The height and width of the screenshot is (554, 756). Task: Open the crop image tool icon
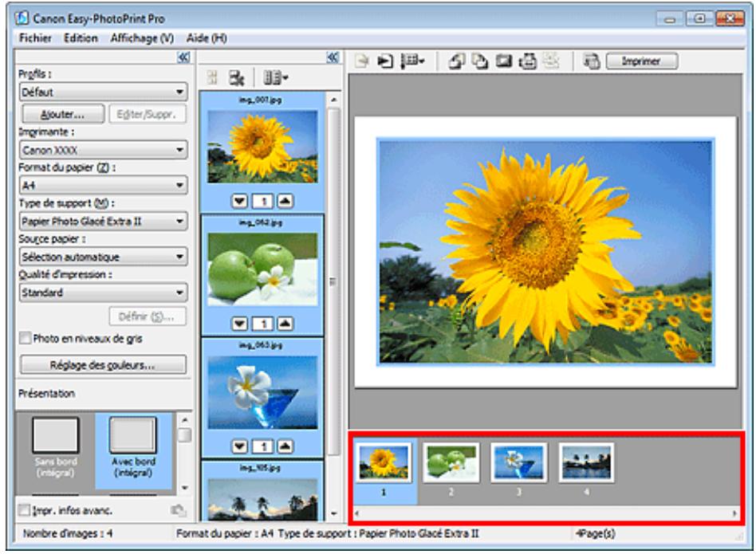click(503, 61)
